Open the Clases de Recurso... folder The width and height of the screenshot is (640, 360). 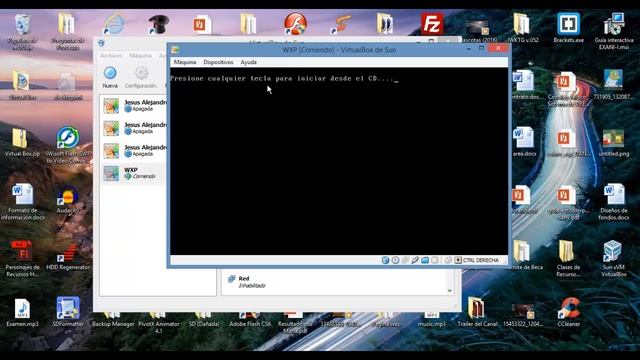pos(568,259)
